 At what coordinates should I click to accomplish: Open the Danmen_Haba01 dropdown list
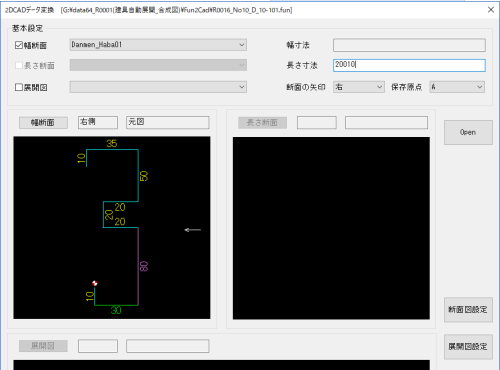coord(158,45)
